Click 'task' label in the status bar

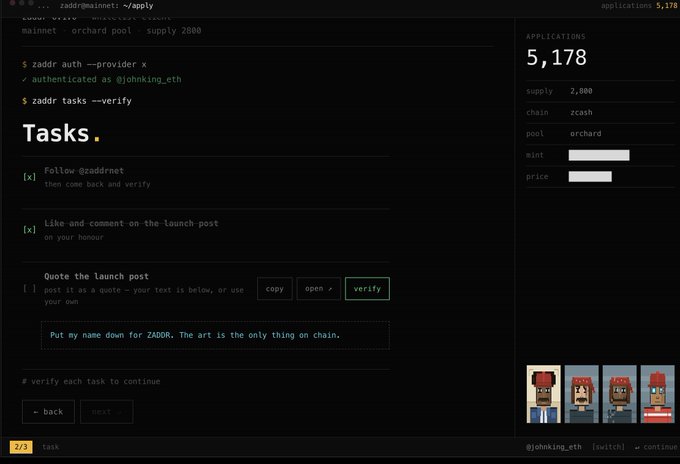click(x=50, y=447)
